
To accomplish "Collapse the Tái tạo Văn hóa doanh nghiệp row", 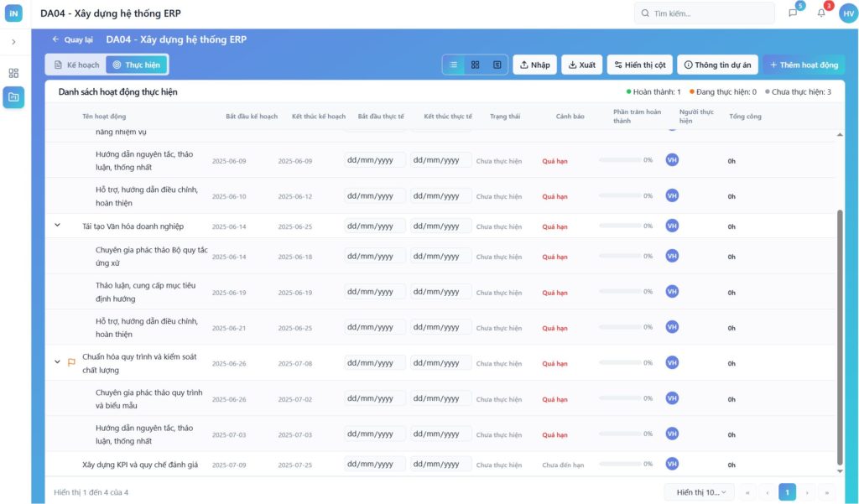I will click(x=58, y=225).
